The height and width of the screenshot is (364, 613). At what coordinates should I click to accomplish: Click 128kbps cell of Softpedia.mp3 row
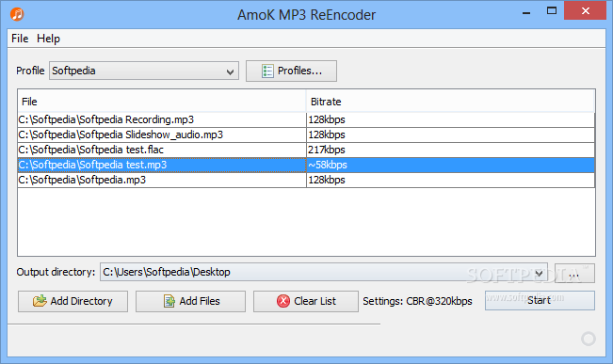click(x=450, y=180)
